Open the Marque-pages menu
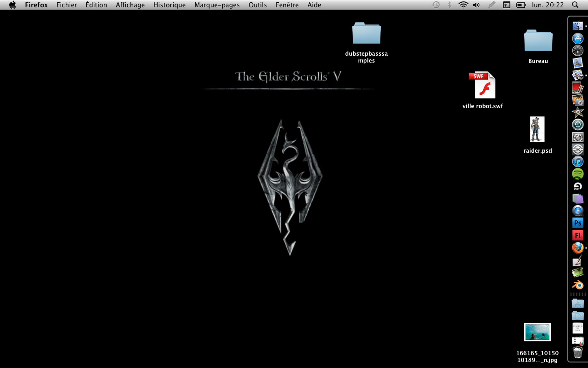The height and width of the screenshot is (368, 588). coord(217,5)
